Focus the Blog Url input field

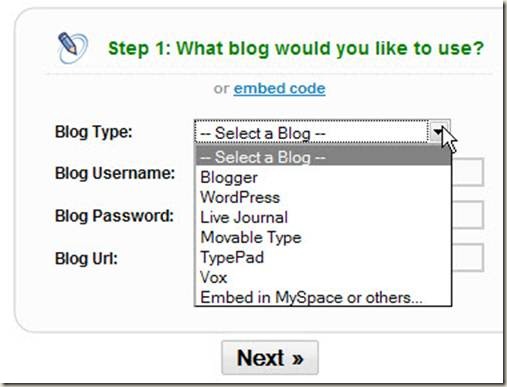tap(467, 257)
